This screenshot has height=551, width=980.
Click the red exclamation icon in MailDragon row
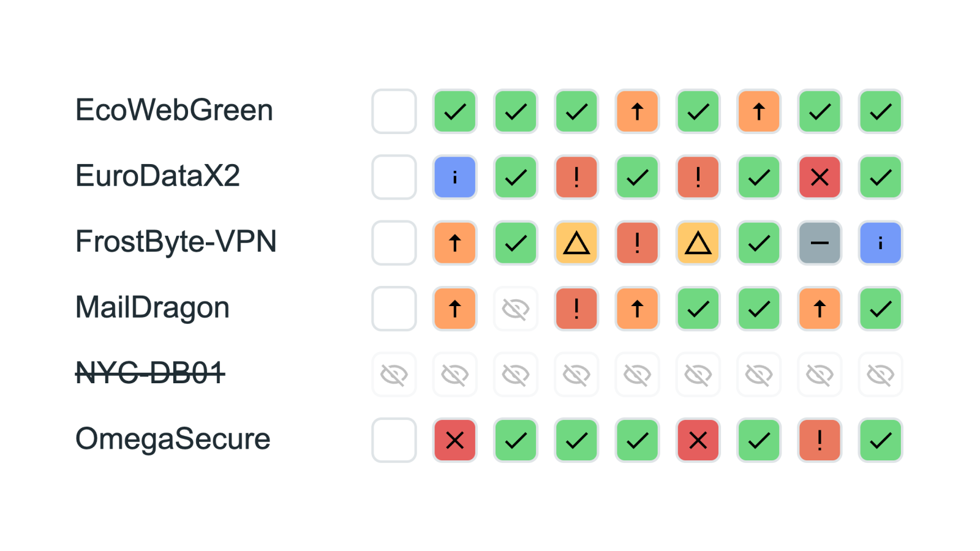pos(576,309)
